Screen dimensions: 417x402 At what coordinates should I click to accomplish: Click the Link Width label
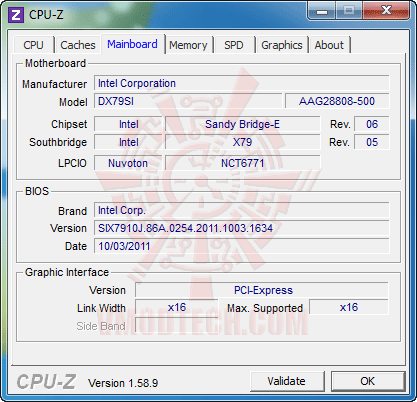point(101,308)
